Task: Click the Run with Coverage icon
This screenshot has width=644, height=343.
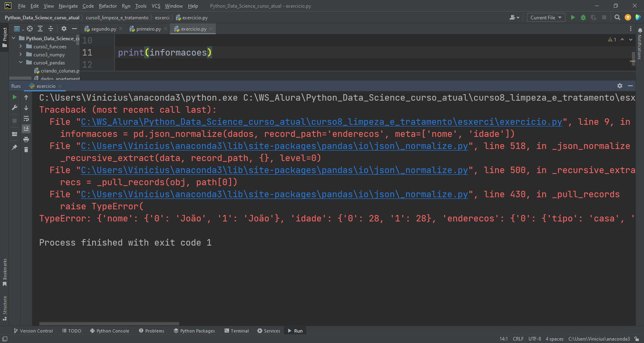Action: tap(593, 17)
